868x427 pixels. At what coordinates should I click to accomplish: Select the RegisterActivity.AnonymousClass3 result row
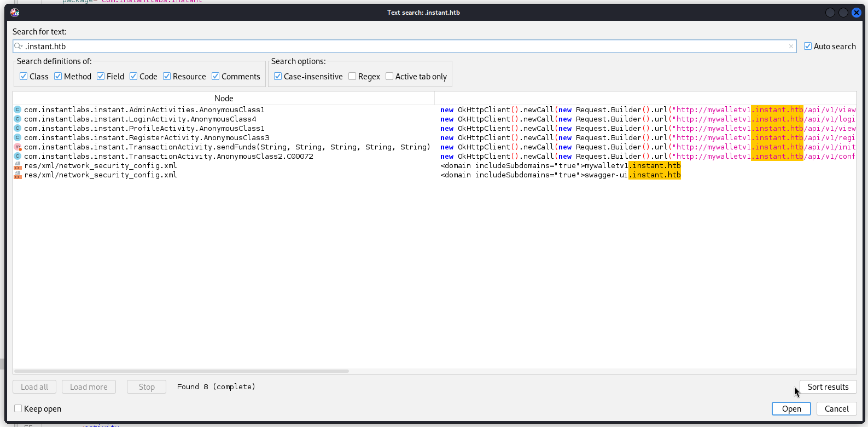tap(435, 137)
